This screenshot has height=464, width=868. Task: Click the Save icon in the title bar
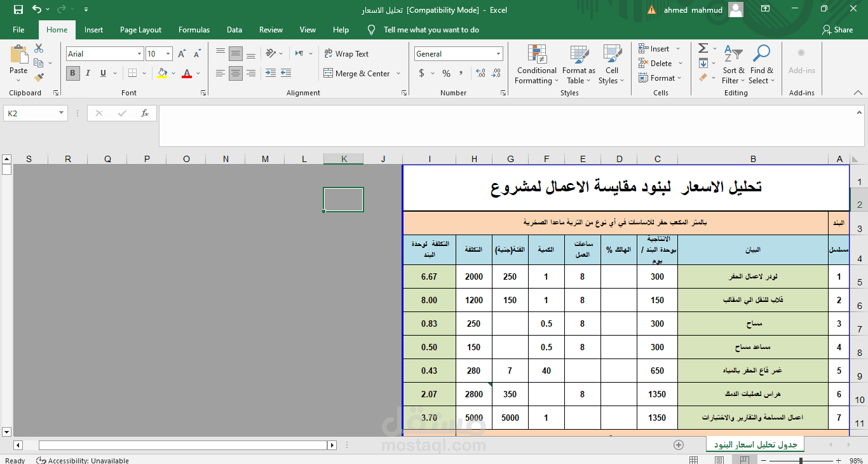coord(18,10)
